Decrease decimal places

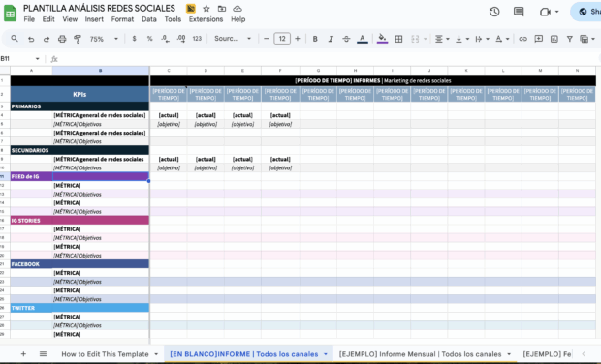coord(165,39)
